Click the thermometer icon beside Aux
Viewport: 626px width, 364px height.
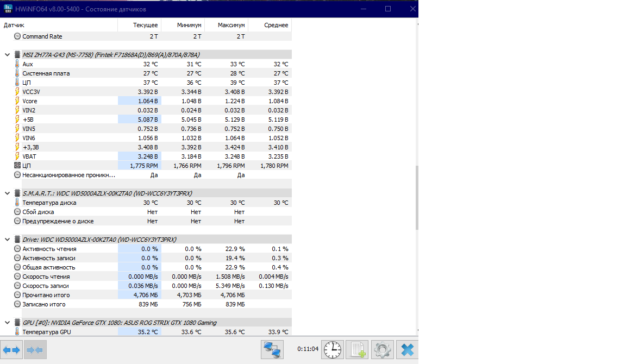17,64
